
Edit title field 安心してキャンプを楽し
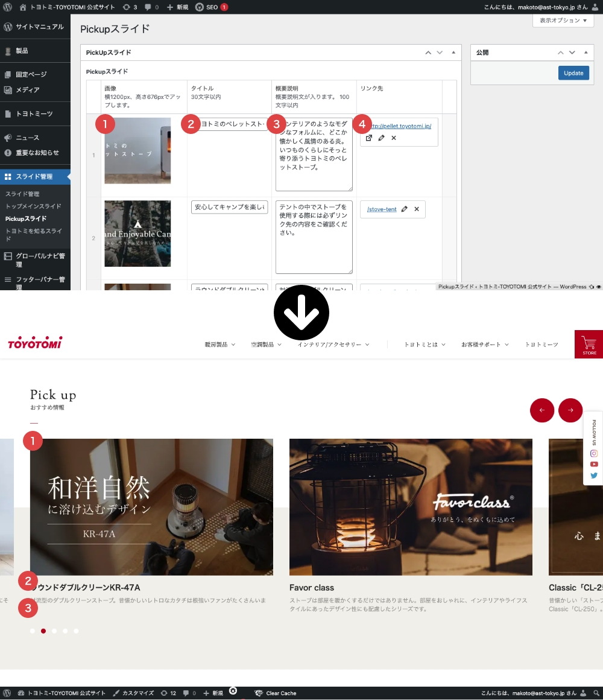(x=229, y=207)
